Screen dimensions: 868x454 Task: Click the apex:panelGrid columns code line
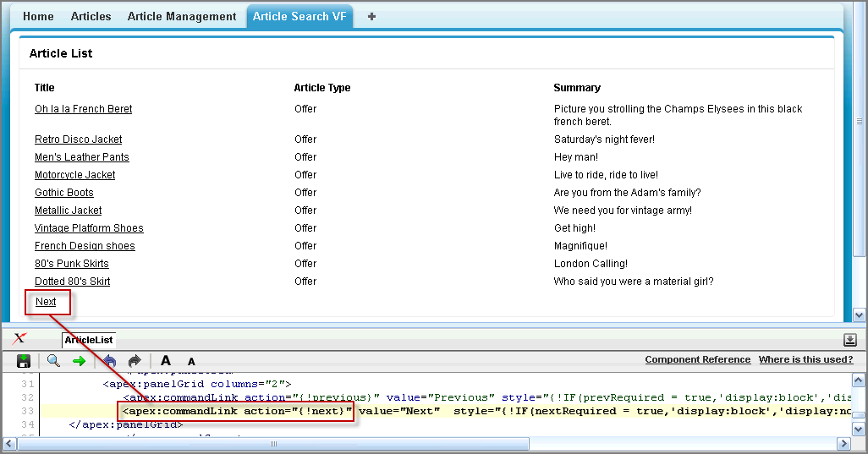tap(197, 384)
